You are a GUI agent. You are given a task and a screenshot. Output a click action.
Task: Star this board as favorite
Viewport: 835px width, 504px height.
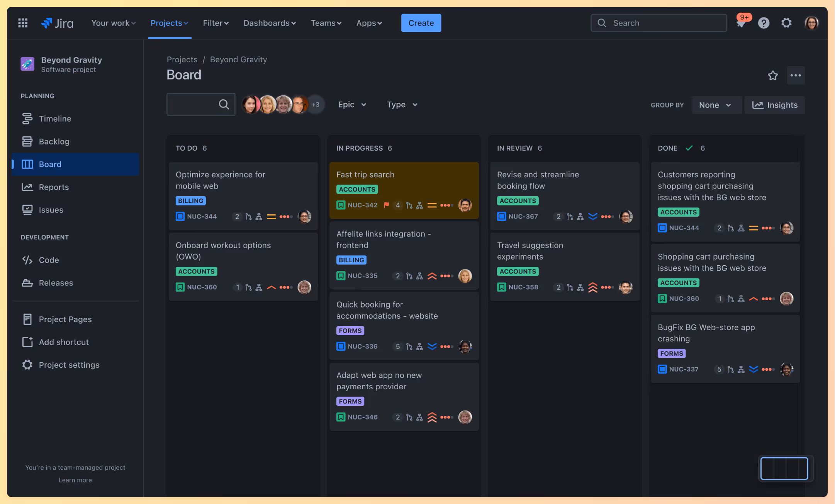(773, 75)
